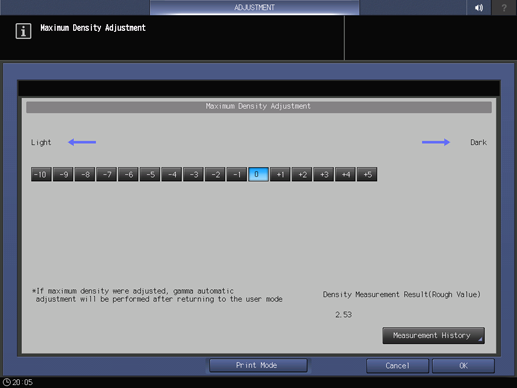Click the blue left arrow beside Light
517x388 pixels.
click(x=82, y=142)
